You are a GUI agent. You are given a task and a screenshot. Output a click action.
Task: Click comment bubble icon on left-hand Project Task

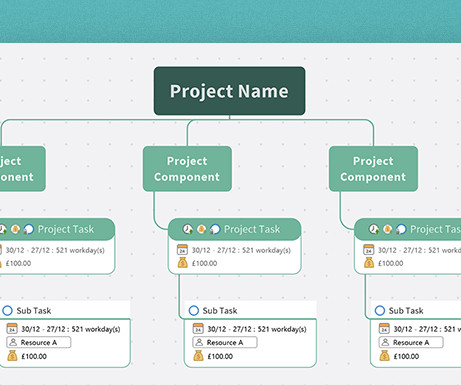pyautogui.click(x=29, y=229)
